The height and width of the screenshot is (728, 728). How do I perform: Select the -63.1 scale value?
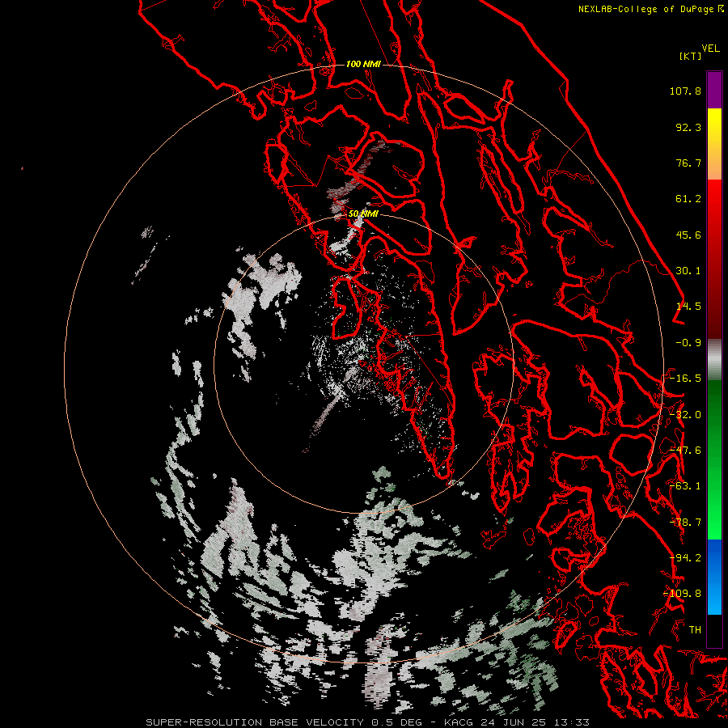pos(685,486)
